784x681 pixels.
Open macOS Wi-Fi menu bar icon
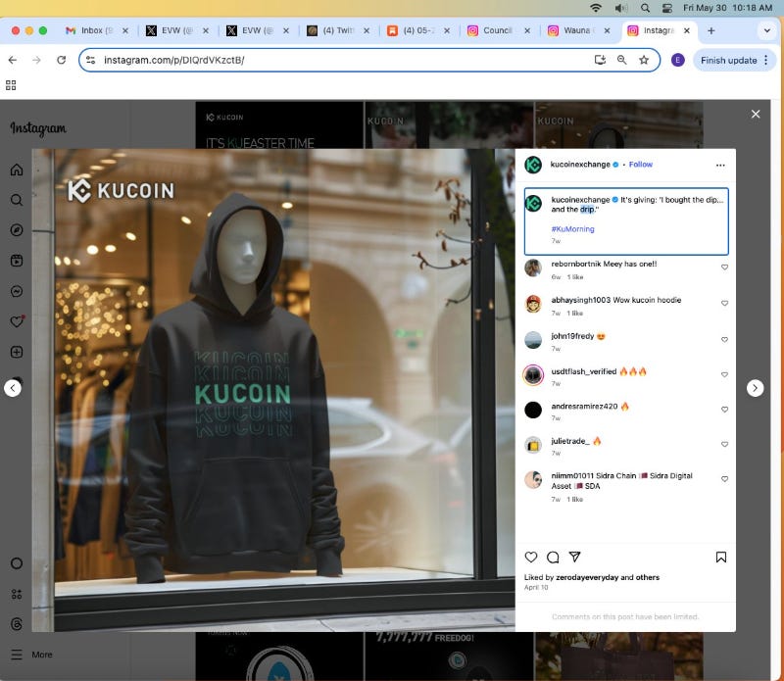[x=596, y=8]
